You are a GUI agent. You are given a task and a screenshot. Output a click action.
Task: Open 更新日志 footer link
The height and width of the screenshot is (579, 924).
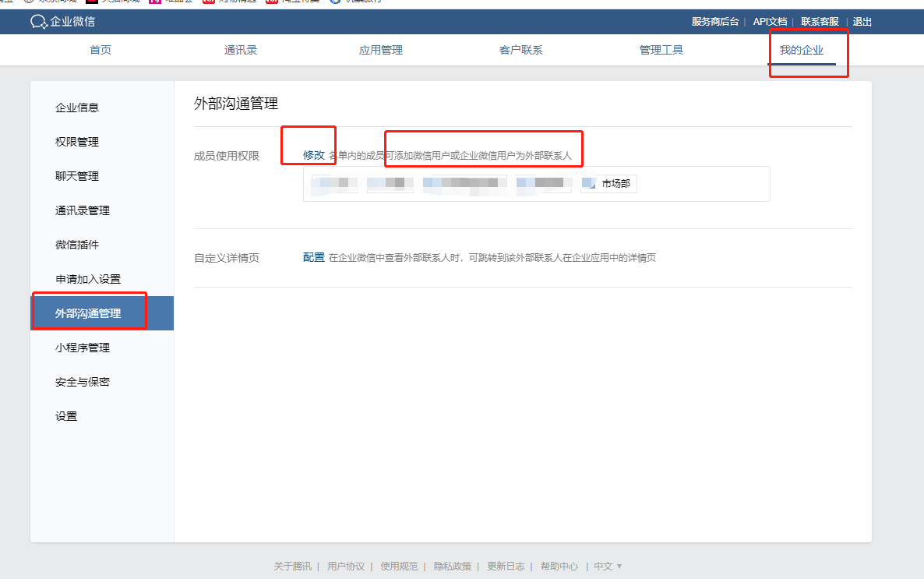506,566
